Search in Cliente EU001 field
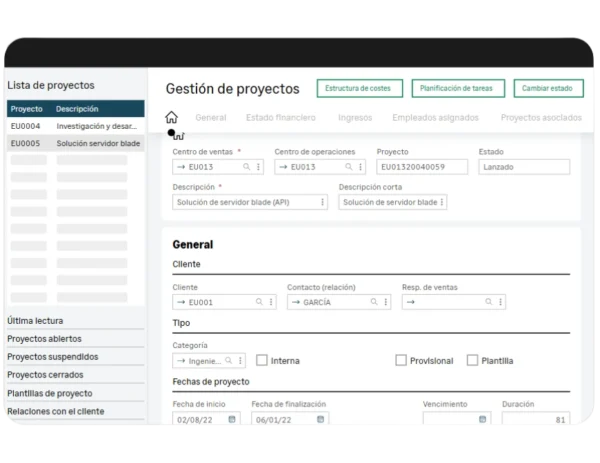Screen dimensions: 600x463 tap(259, 302)
